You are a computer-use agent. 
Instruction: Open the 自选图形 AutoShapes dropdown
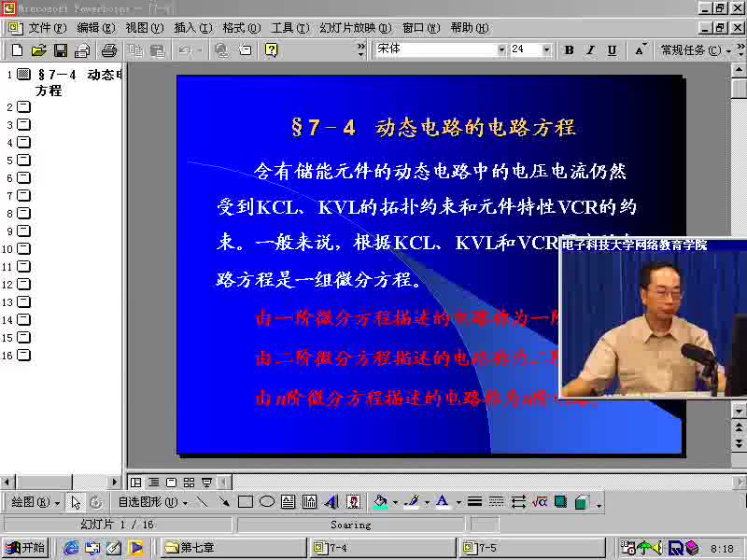coord(152,502)
